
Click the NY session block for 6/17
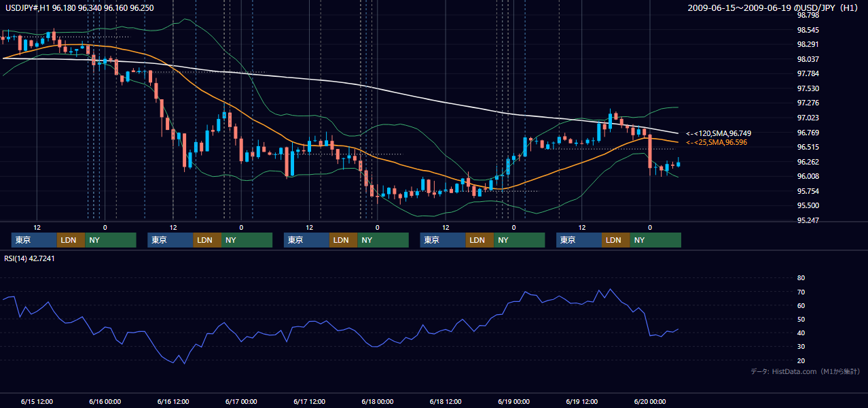tap(383, 240)
